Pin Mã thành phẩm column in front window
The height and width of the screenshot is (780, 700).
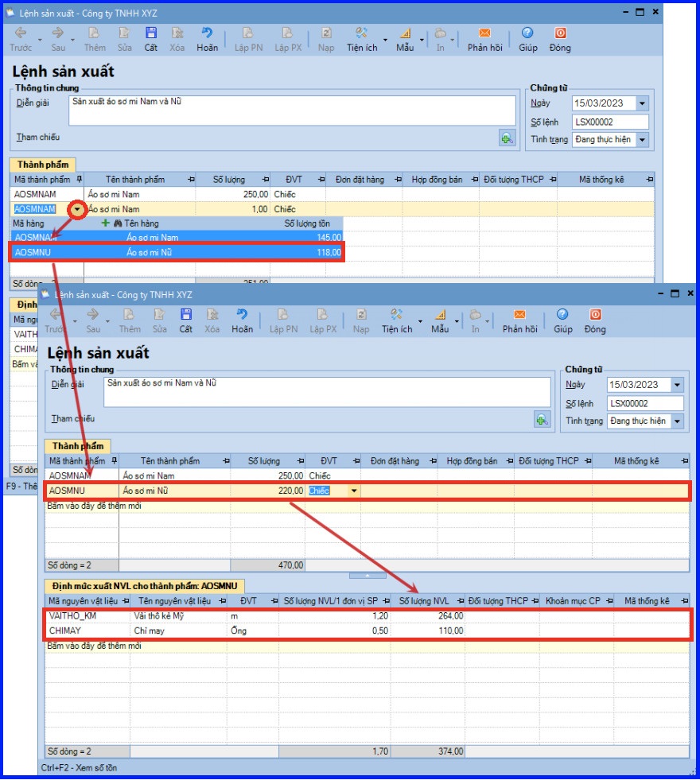point(114,460)
